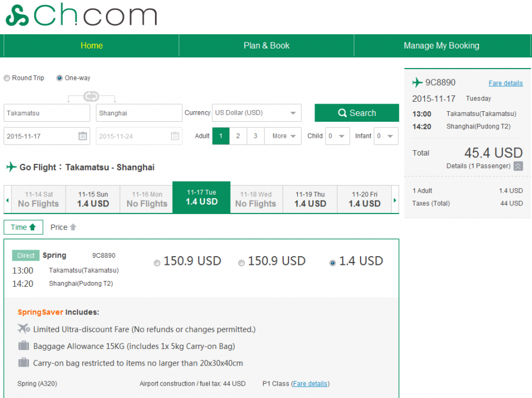Select the 11-17 Tue date tab

202,198
